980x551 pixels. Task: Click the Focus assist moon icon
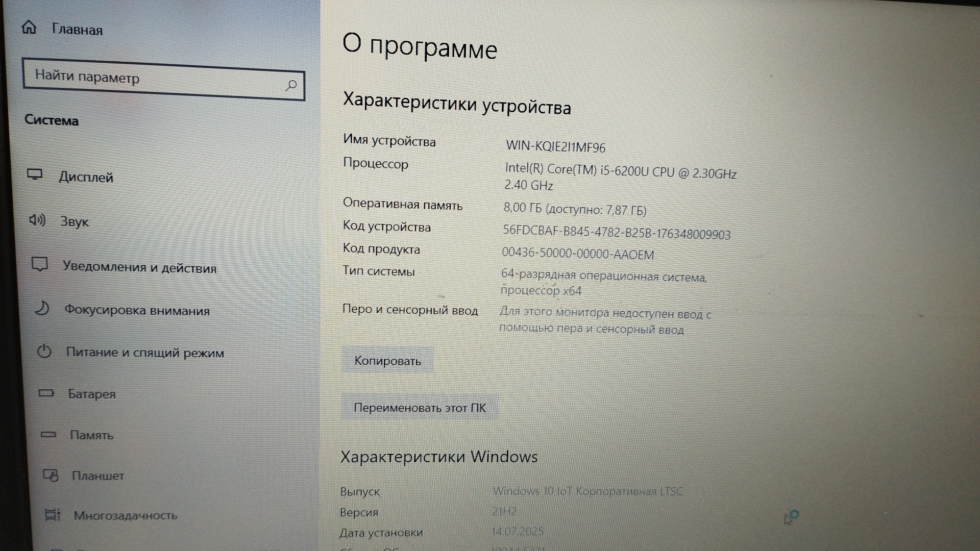42,308
